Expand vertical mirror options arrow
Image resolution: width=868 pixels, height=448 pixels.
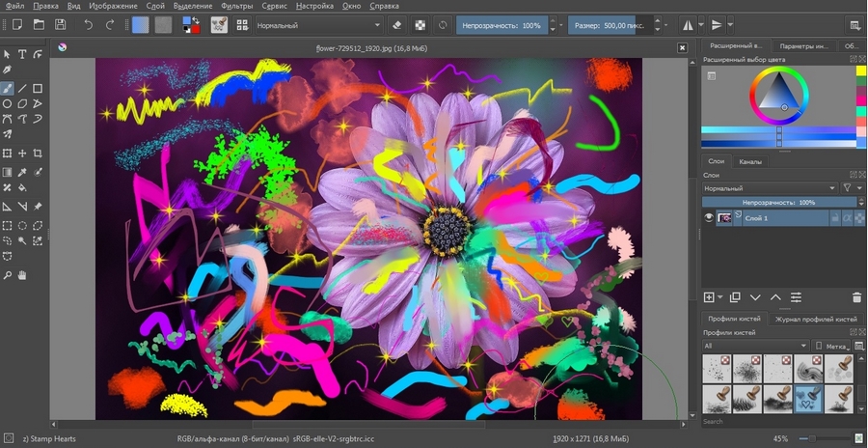[731, 25]
